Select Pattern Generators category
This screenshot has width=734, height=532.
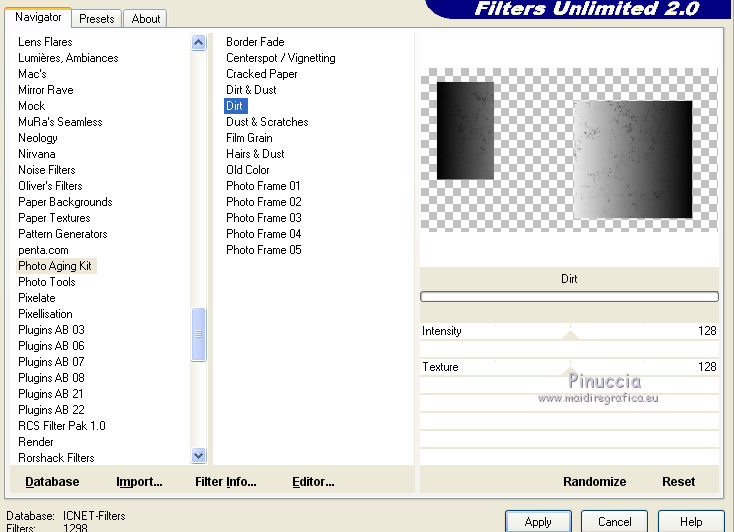(x=63, y=234)
